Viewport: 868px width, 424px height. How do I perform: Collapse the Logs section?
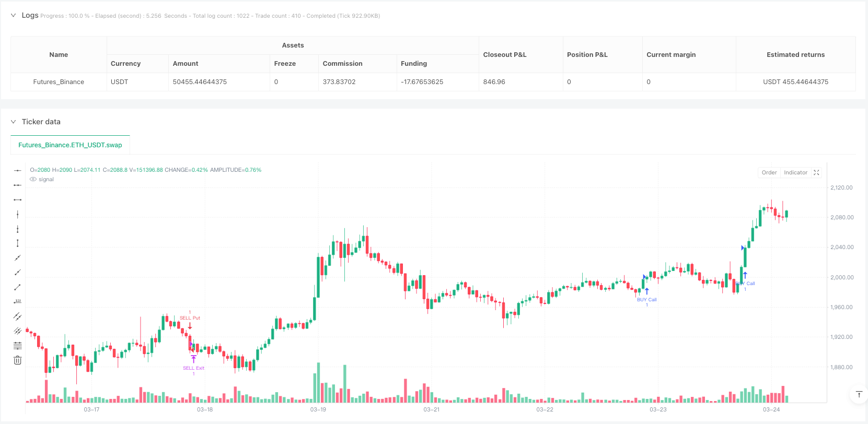point(14,16)
